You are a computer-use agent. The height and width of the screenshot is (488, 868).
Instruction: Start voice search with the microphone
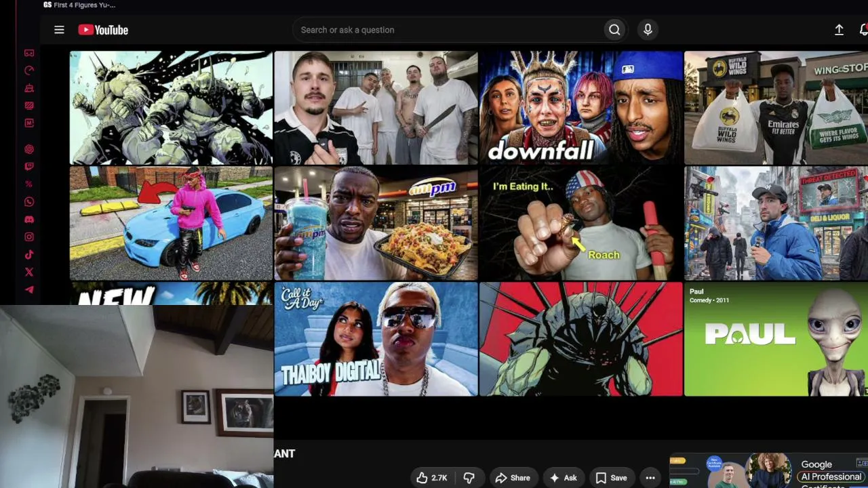pos(648,30)
